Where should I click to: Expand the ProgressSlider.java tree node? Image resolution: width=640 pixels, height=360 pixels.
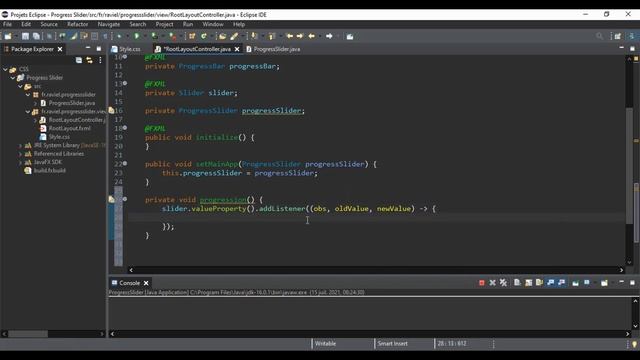point(36,103)
